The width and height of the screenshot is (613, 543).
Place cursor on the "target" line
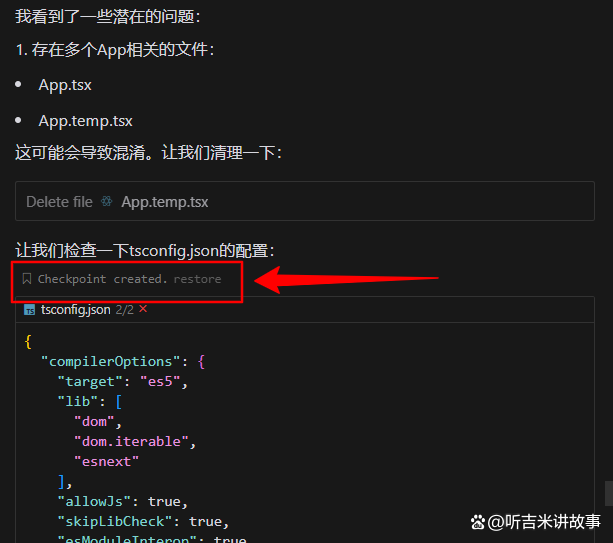click(122, 381)
